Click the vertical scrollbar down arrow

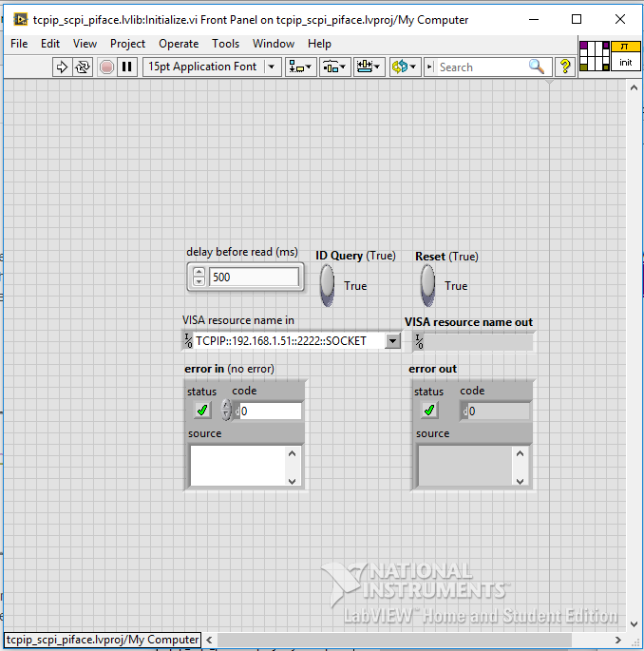click(634, 623)
